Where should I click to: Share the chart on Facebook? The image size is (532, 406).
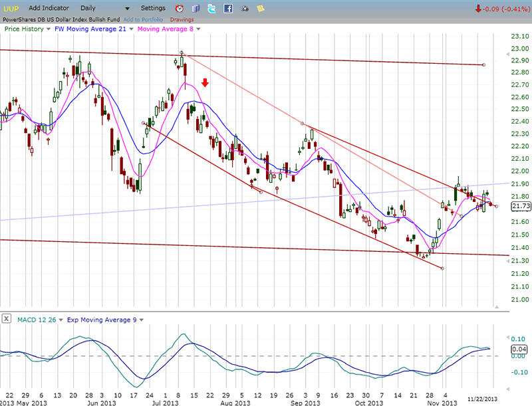click(228, 9)
